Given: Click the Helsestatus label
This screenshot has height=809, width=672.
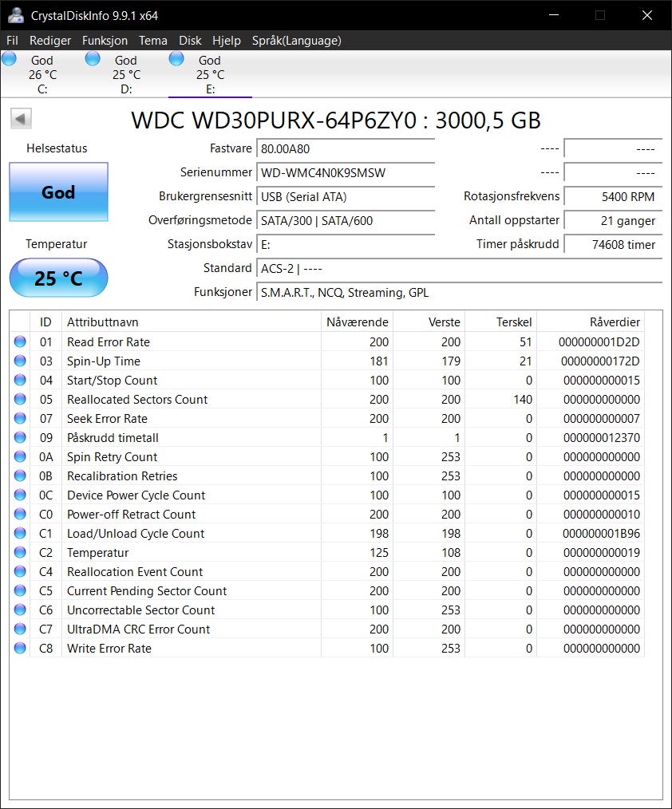Looking at the screenshot, I should [x=57, y=148].
